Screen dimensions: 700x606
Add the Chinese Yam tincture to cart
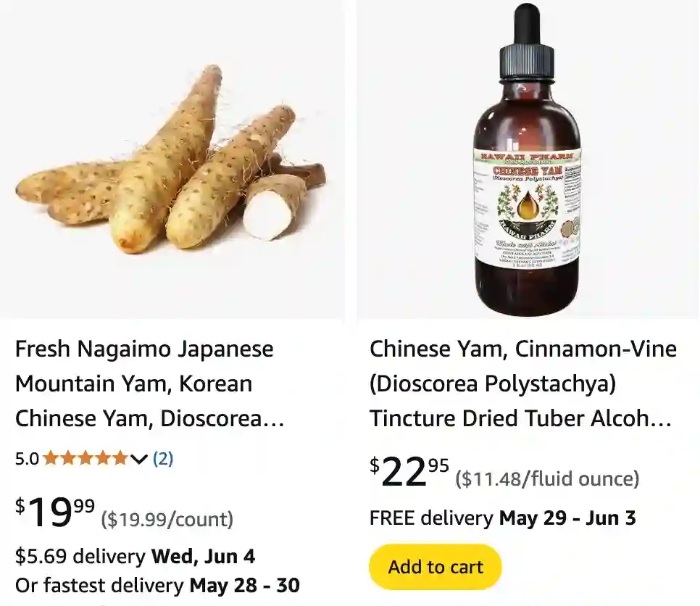point(436,567)
